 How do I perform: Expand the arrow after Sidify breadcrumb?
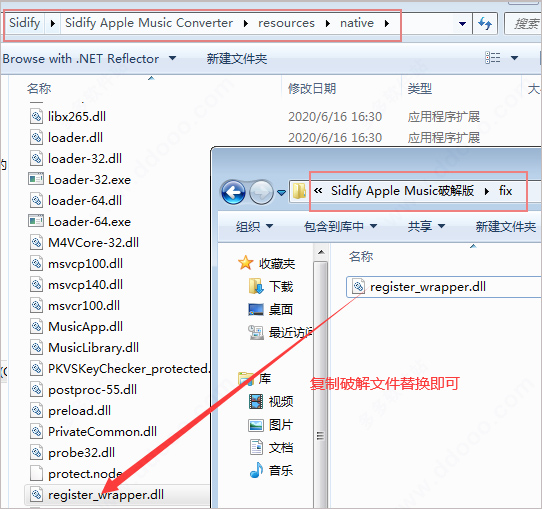[53, 23]
